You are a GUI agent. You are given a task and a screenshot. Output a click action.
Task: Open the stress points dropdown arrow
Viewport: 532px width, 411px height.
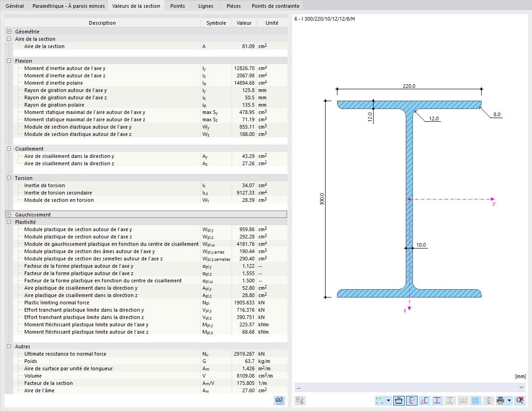[389, 400]
